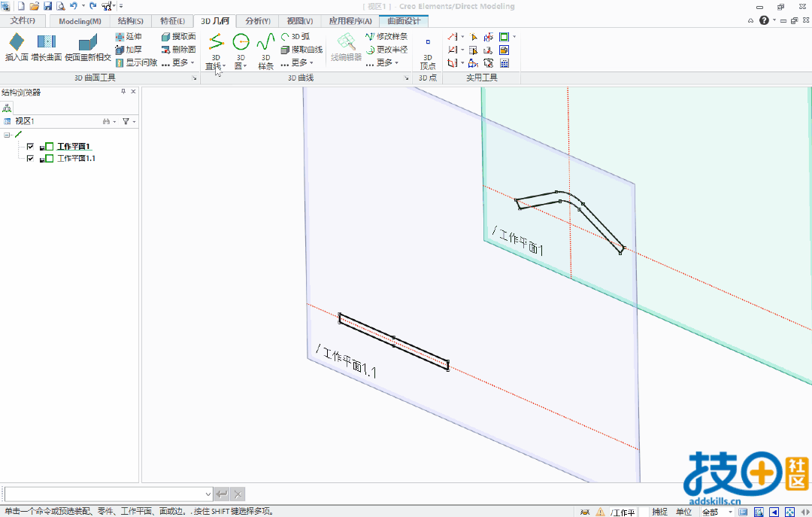Switch to the Modeling(M) tab
This screenshot has height=517, width=812.
pyautogui.click(x=80, y=21)
